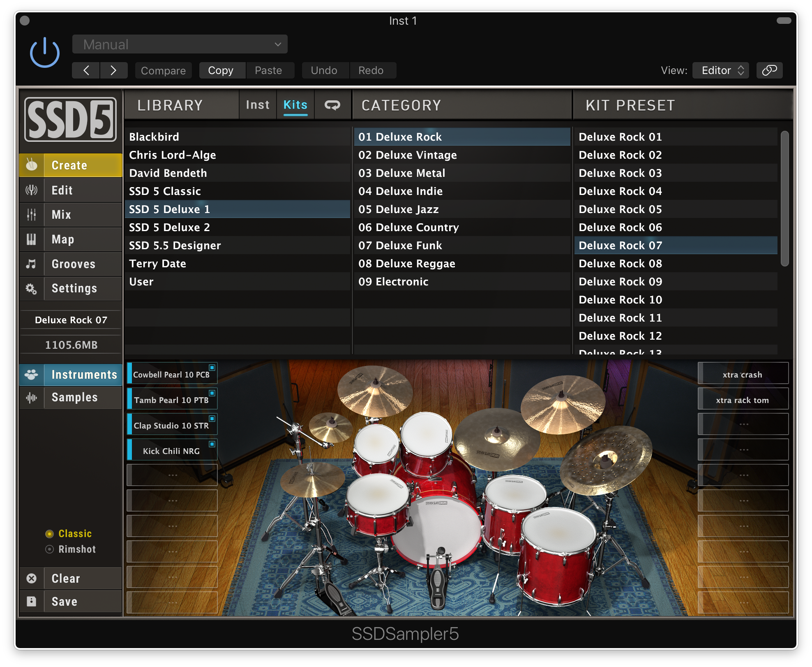
Task: Toggle the Kick Chili NRG slot indicator
Action: tap(212, 444)
